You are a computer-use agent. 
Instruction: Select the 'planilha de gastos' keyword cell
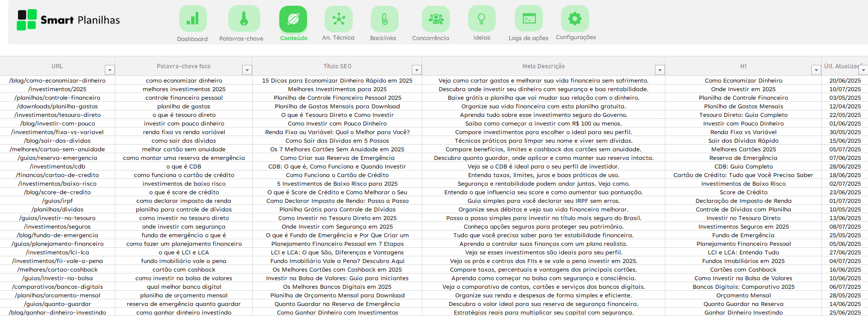(x=184, y=106)
